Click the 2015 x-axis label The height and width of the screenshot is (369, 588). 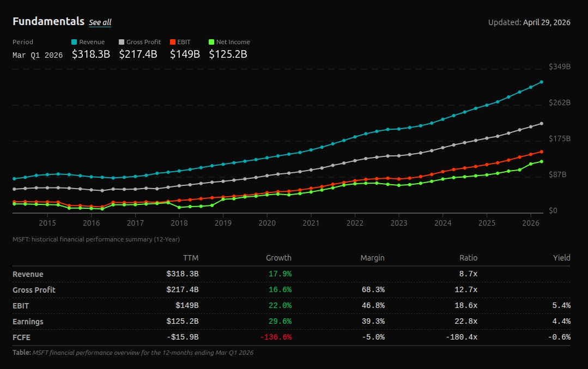point(47,223)
